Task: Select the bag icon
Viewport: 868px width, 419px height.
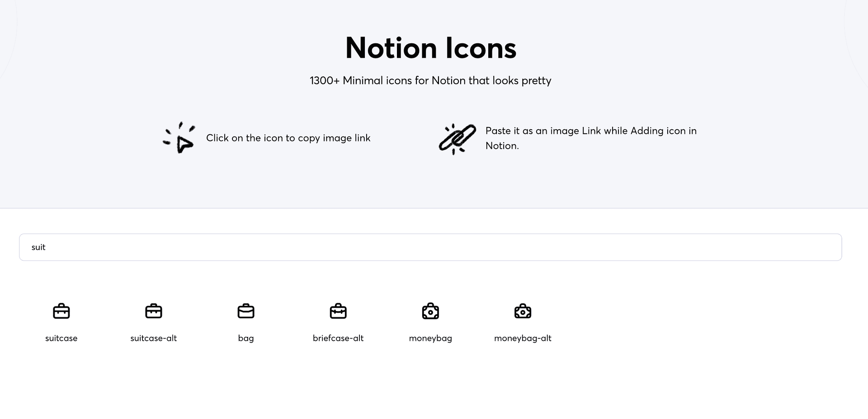Action: coord(246,311)
